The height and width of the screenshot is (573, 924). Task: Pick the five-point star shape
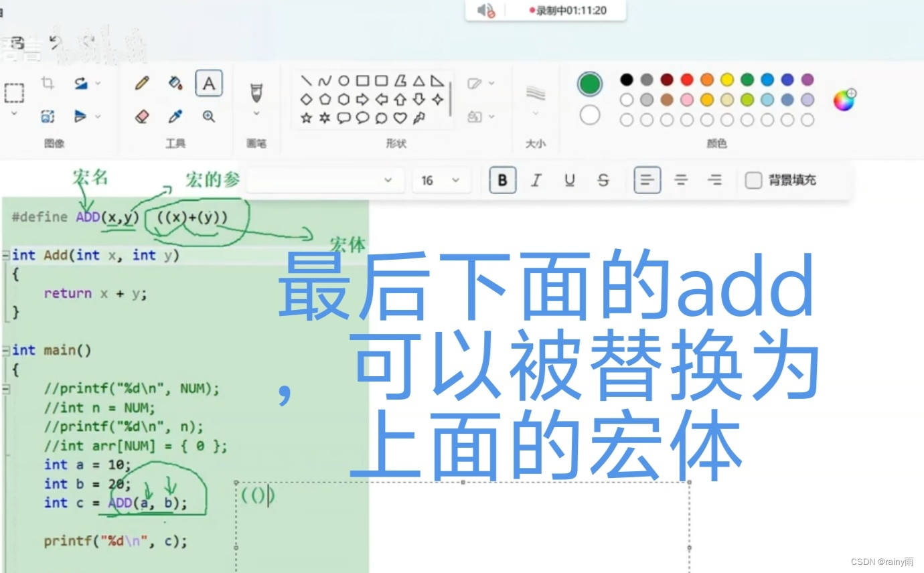307,118
